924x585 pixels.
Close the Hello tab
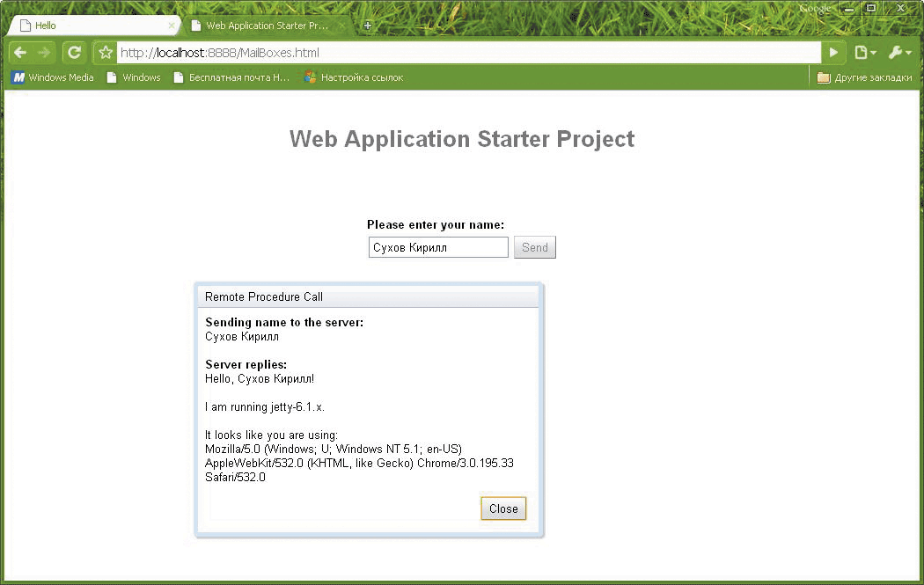tap(172, 26)
